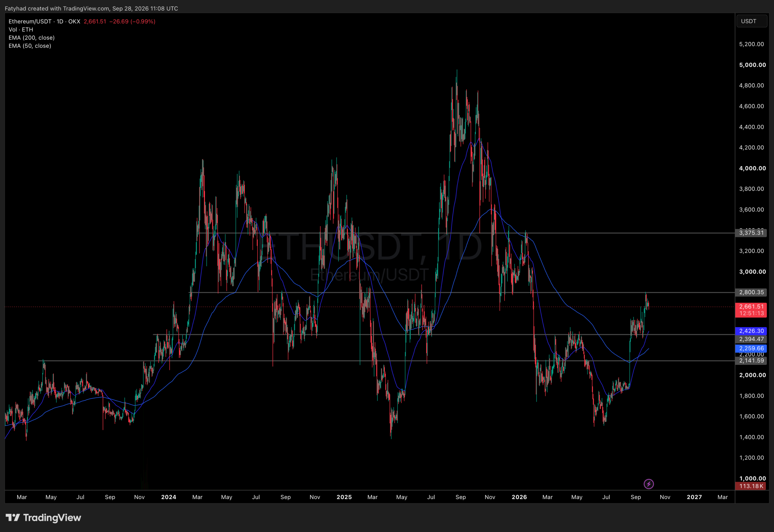Click the 12:51:13 countdown timer
Image resolution: width=774 pixels, height=532 pixels.
pyautogui.click(x=751, y=313)
